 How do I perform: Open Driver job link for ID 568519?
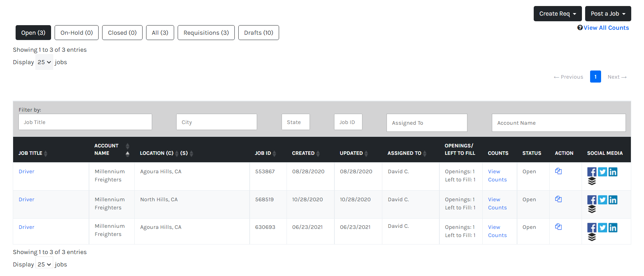[27, 199]
